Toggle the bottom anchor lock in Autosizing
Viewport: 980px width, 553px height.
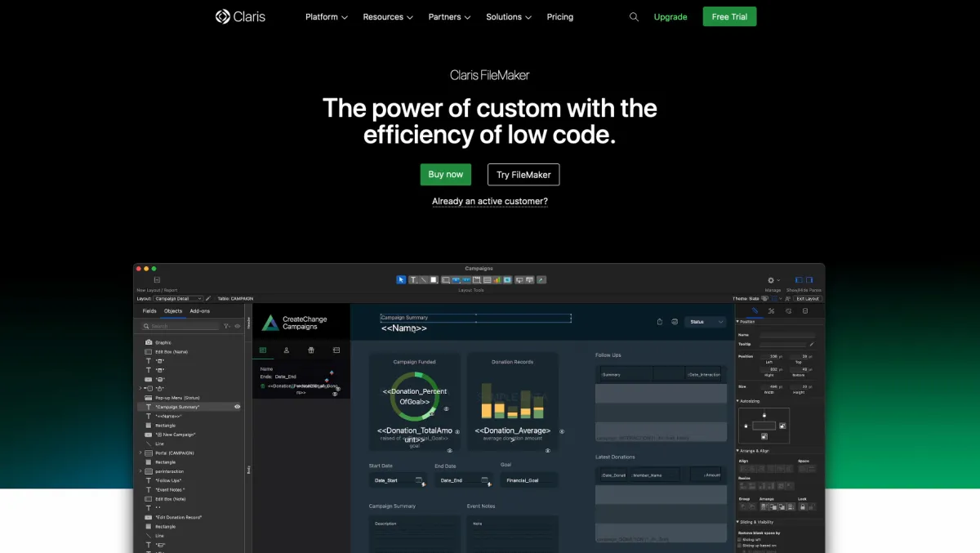tap(764, 436)
